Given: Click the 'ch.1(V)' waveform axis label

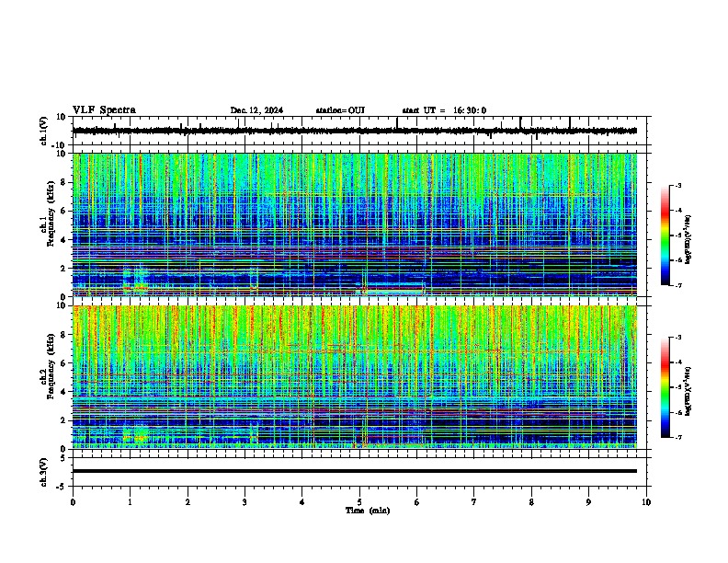Looking at the screenshot, I should pos(44,131).
